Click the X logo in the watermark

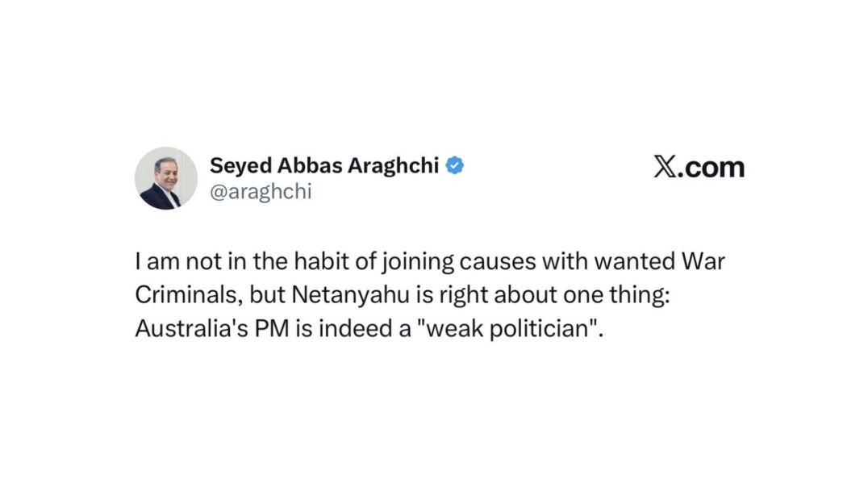point(665,167)
